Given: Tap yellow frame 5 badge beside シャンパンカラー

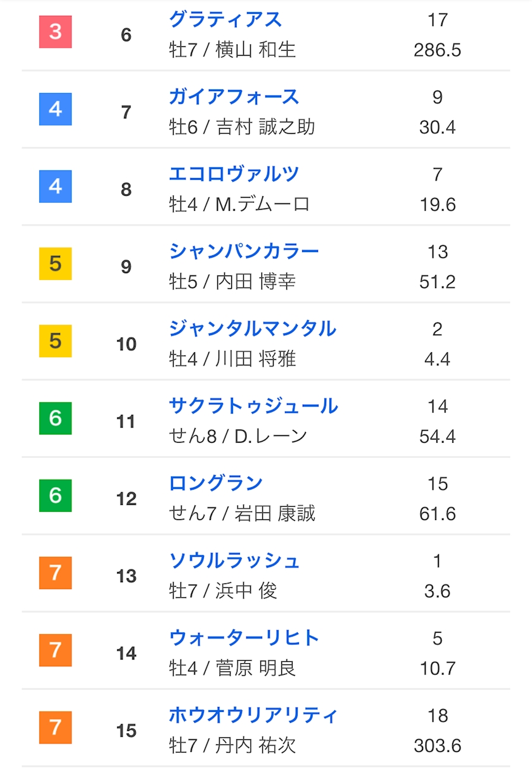Looking at the screenshot, I should (x=55, y=264).
